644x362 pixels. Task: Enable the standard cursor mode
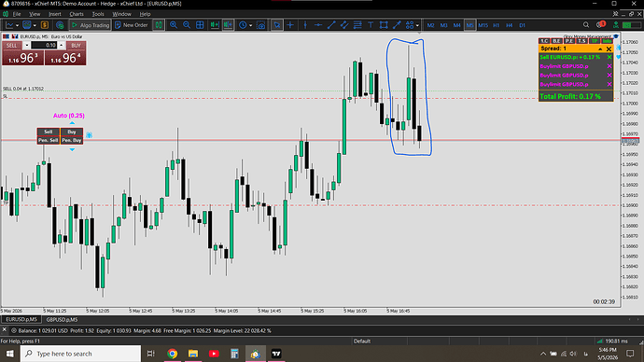(x=277, y=25)
